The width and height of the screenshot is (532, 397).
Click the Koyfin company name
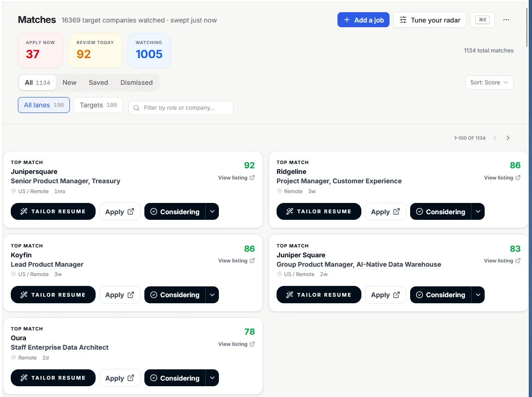click(21, 255)
